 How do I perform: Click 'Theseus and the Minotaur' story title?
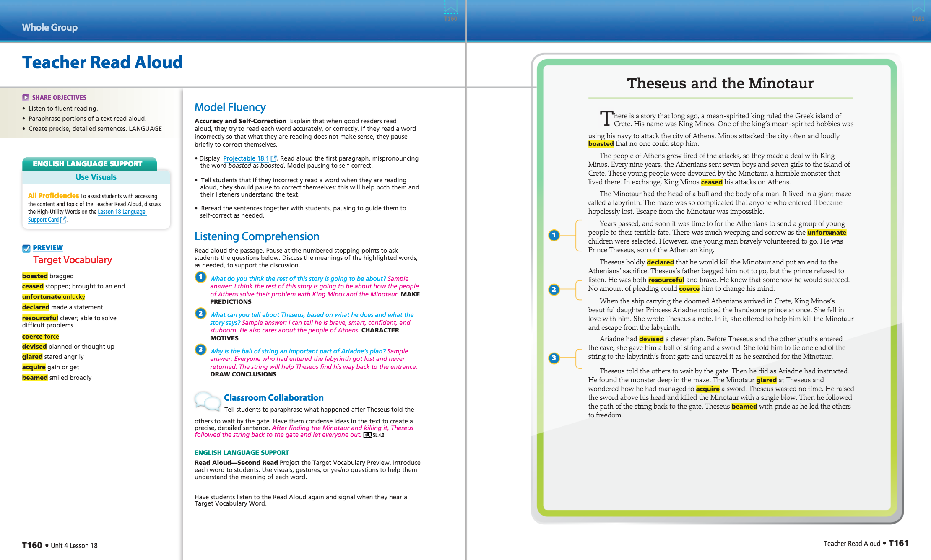720,83
